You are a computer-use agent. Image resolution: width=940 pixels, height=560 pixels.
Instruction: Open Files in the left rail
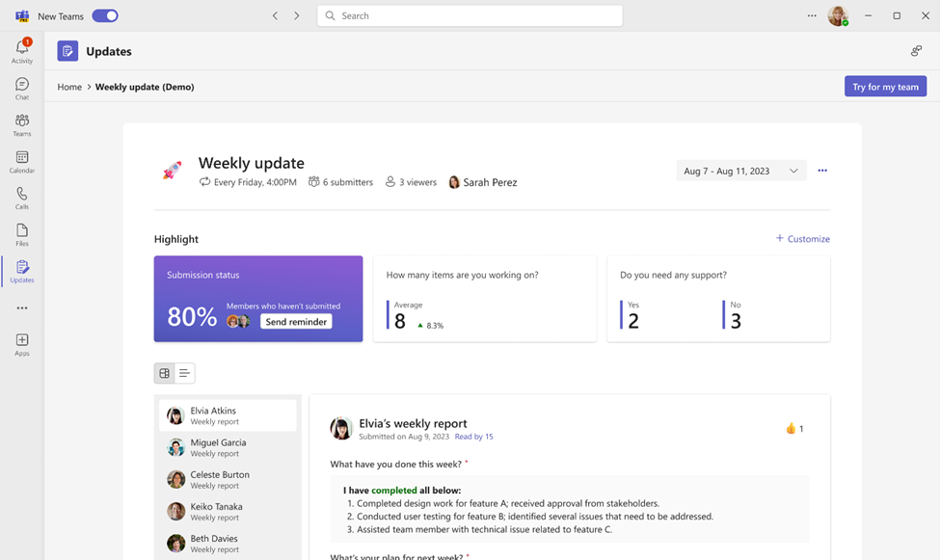[x=21, y=234]
